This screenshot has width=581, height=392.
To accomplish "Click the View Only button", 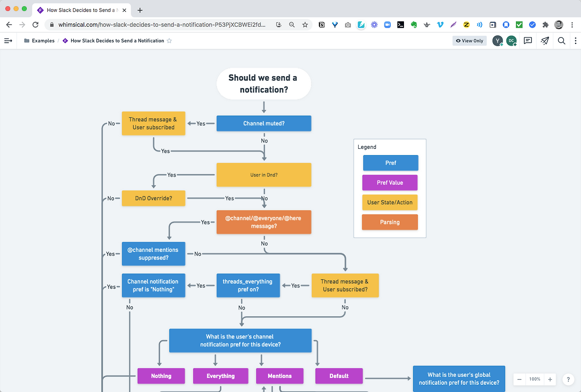I will pyautogui.click(x=469, y=41).
